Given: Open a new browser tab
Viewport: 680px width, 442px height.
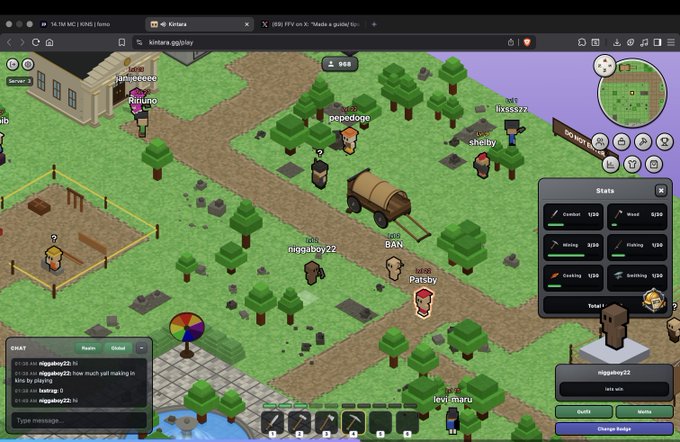Looking at the screenshot, I should click(374, 24).
